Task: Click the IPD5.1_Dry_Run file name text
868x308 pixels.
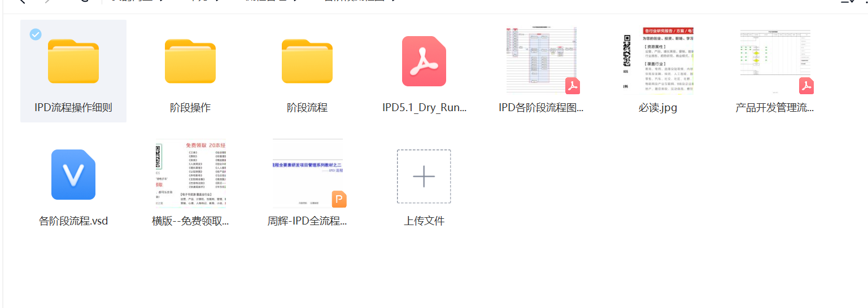Action: tap(424, 108)
